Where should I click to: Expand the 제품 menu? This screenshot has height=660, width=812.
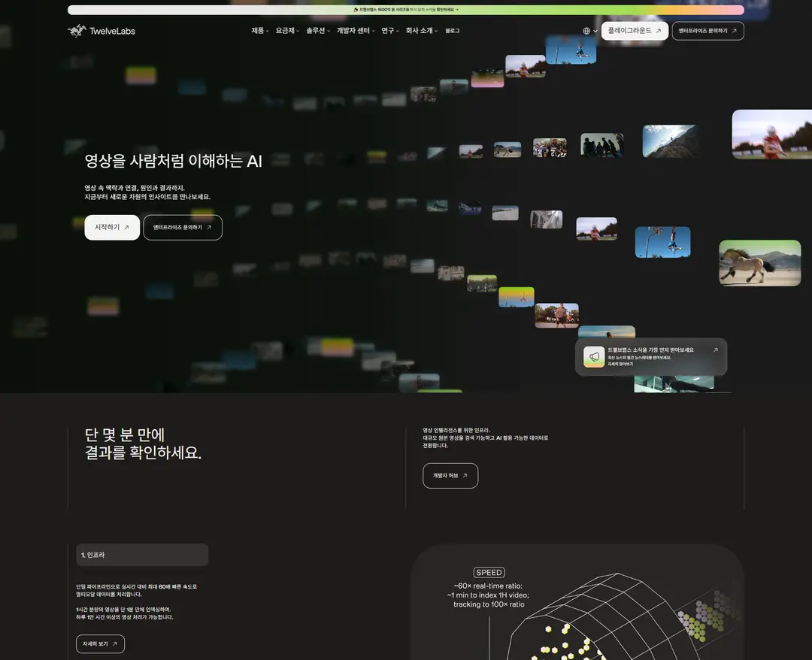[260, 31]
